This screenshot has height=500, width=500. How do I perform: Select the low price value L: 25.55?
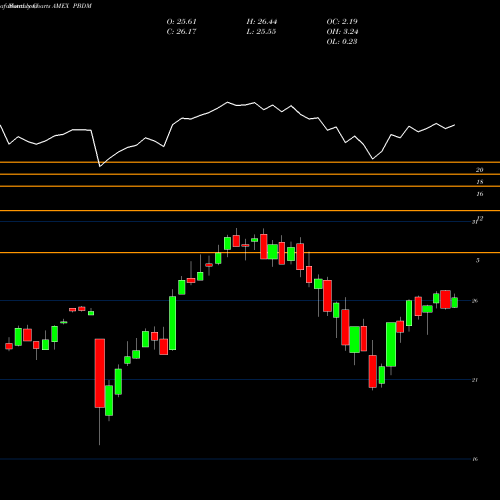coord(261,32)
